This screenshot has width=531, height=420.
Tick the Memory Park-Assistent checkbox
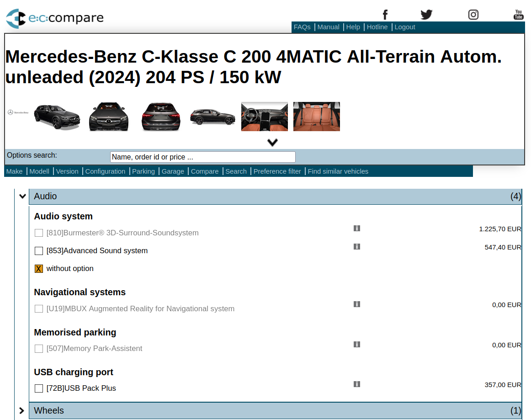point(39,349)
